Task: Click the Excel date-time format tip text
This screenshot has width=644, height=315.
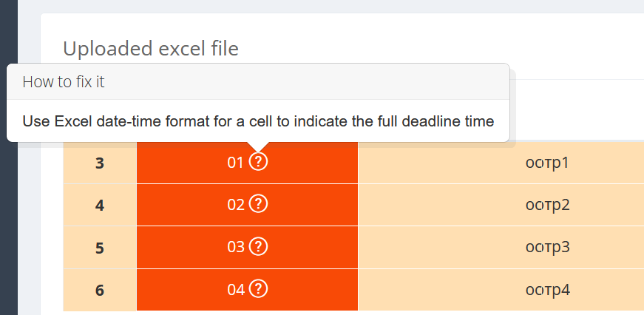Action: 258,121
